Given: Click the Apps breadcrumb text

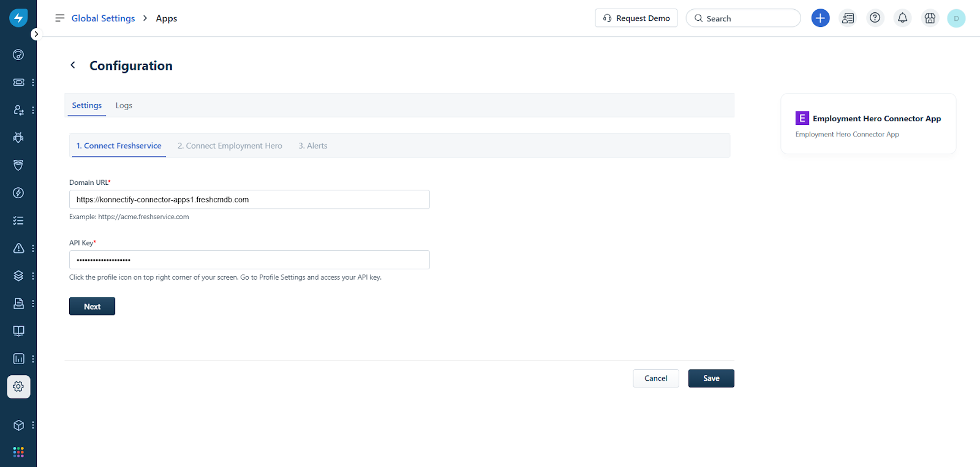Looking at the screenshot, I should point(166,18).
